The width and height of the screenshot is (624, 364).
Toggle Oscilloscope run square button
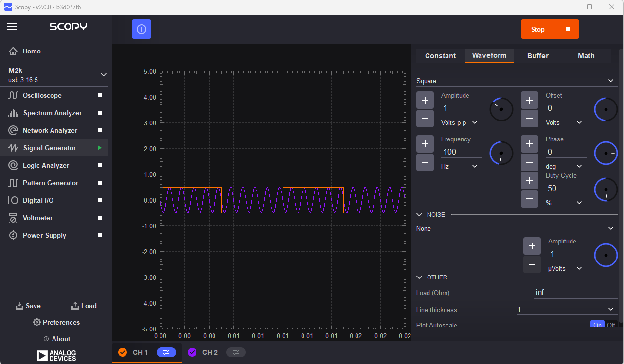[x=100, y=95]
